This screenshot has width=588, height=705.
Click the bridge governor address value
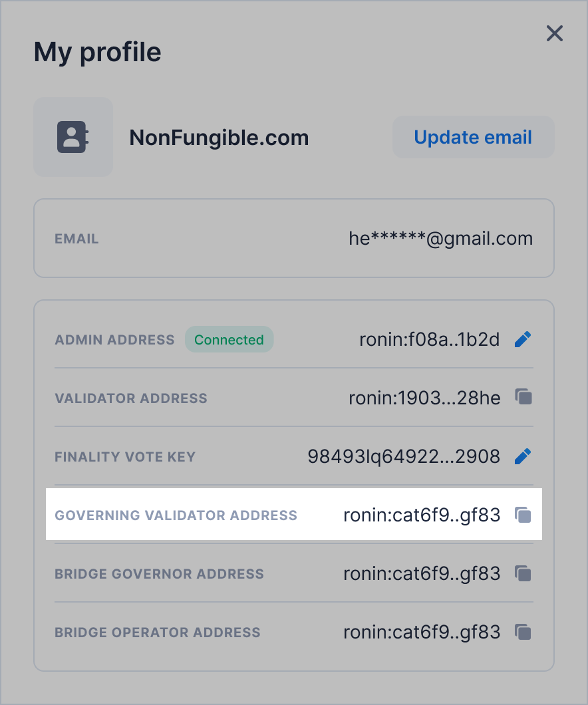coord(421,573)
